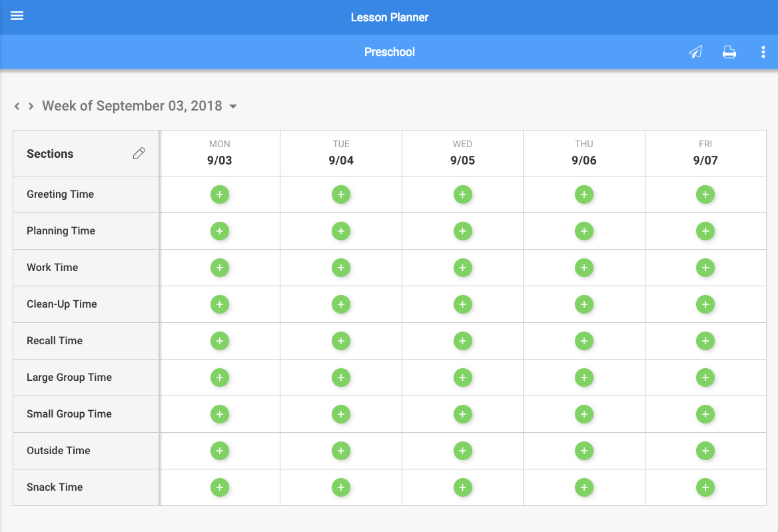778x532 pixels.
Task: Go to the next week
Action: (31, 106)
